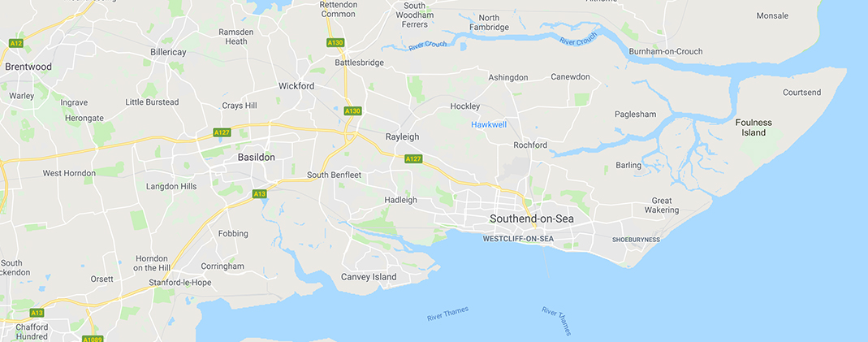Click the Basildon town label

point(257,157)
